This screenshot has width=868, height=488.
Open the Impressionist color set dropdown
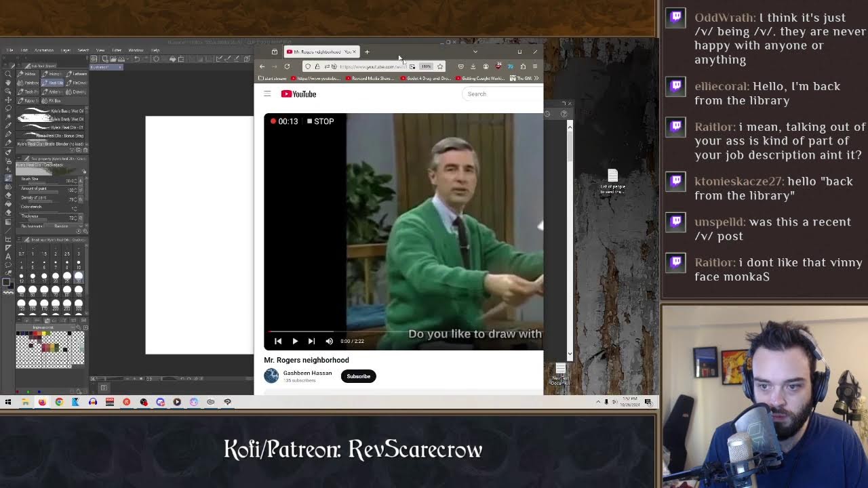(x=45, y=327)
